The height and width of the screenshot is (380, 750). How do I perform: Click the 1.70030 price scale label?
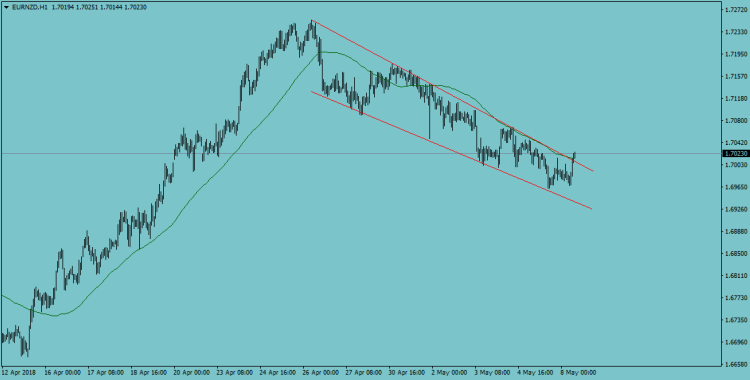737,165
